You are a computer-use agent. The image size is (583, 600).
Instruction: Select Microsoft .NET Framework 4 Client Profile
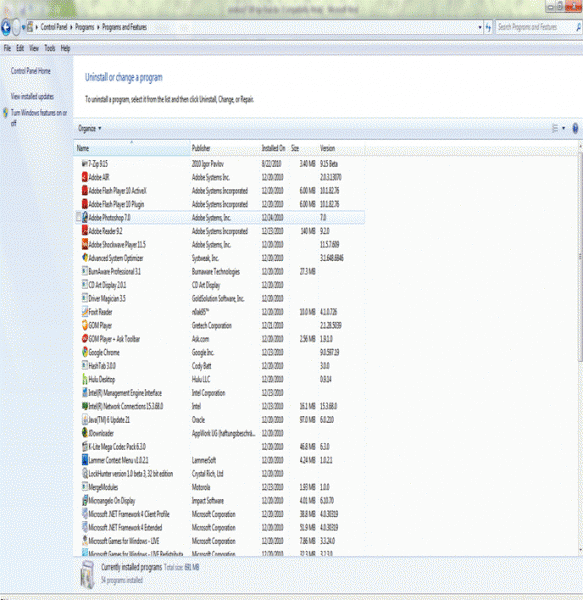coord(219,514)
